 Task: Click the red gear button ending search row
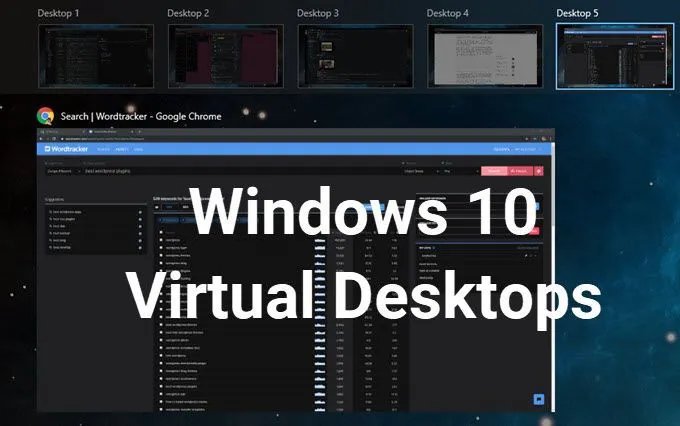click(x=539, y=171)
